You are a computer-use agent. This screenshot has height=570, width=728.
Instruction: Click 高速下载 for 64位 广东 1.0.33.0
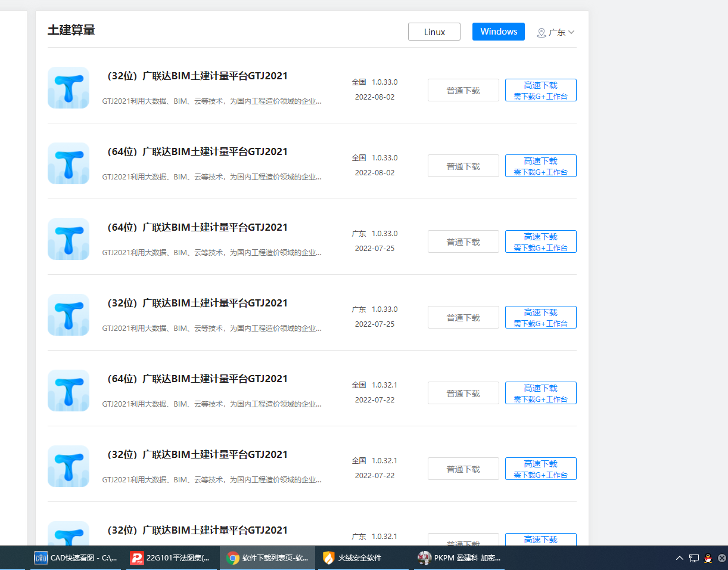click(x=541, y=241)
